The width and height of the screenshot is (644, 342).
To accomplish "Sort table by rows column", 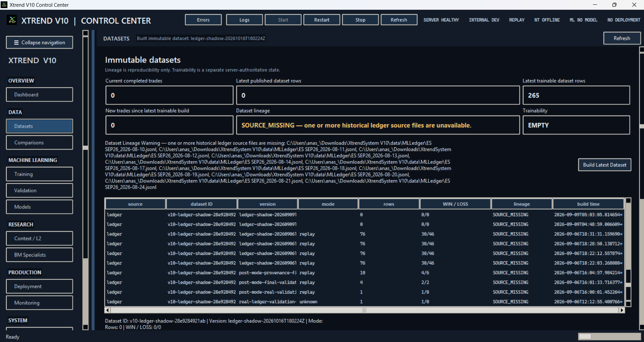I will point(389,204).
